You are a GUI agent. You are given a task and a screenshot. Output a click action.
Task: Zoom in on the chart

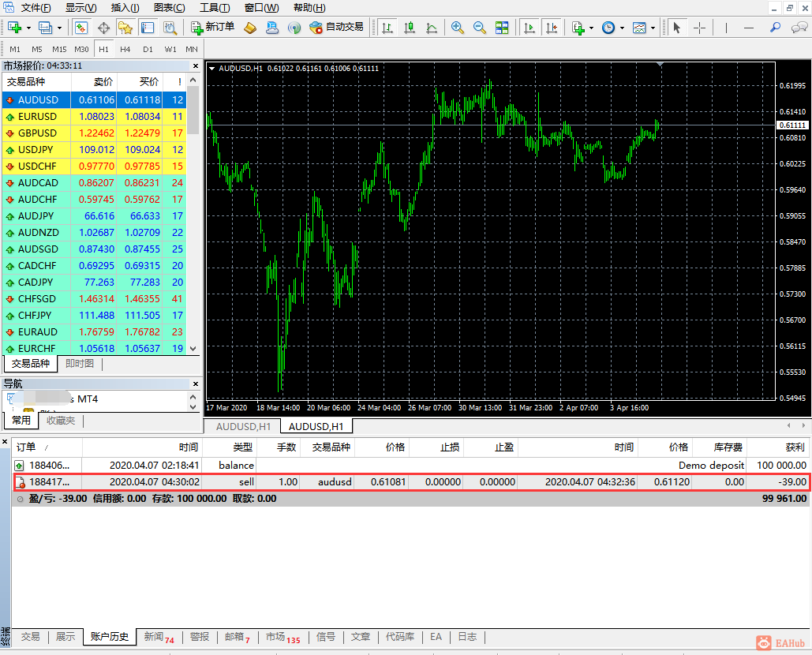coord(458,28)
